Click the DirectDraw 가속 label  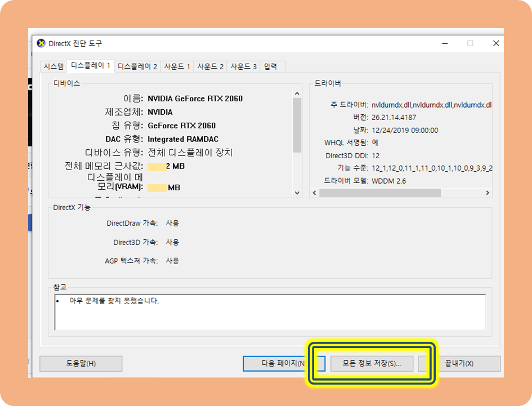(132, 224)
